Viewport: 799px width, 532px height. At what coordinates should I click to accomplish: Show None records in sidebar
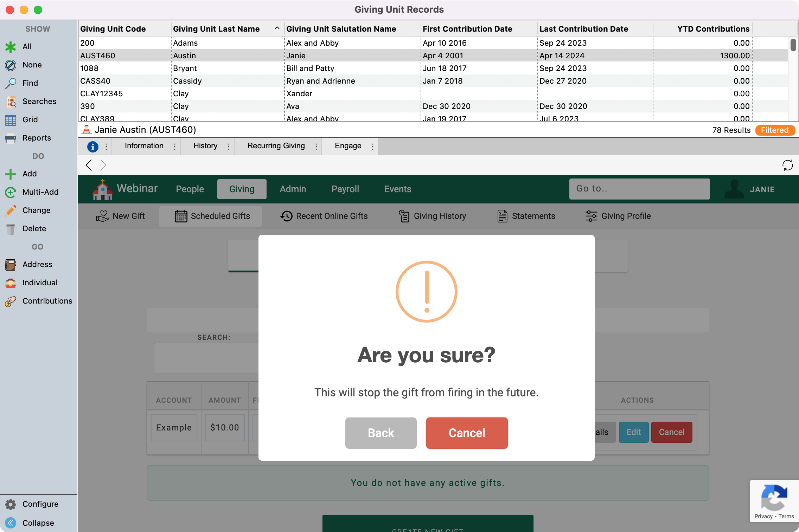(32, 65)
